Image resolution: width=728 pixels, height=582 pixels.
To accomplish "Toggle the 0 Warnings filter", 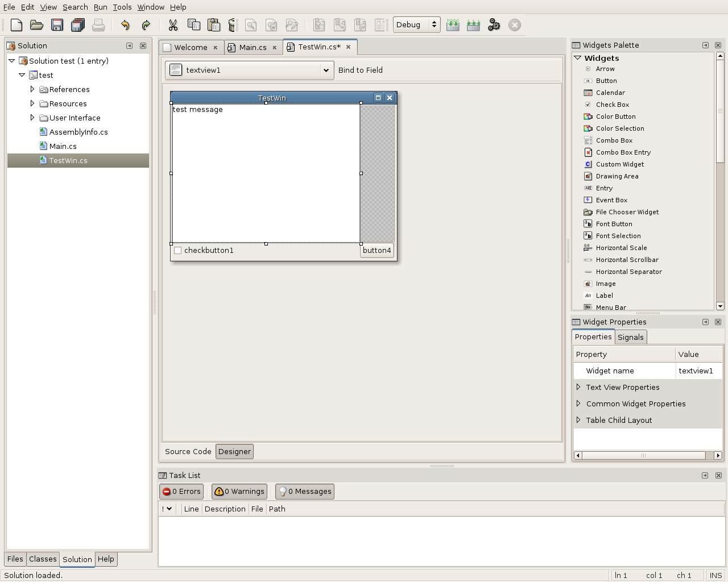I will pyautogui.click(x=239, y=492).
